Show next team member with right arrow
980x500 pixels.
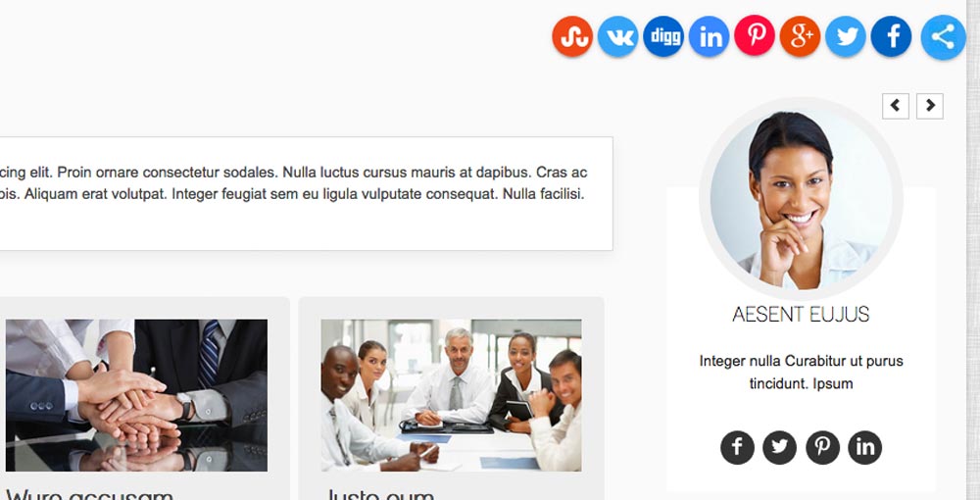(x=930, y=106)
